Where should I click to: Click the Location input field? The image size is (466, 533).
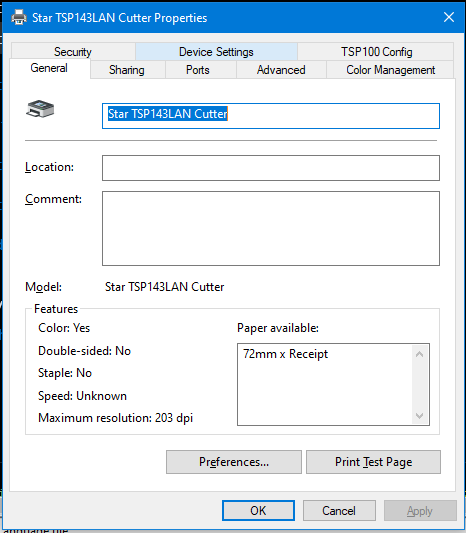[271, 168]
